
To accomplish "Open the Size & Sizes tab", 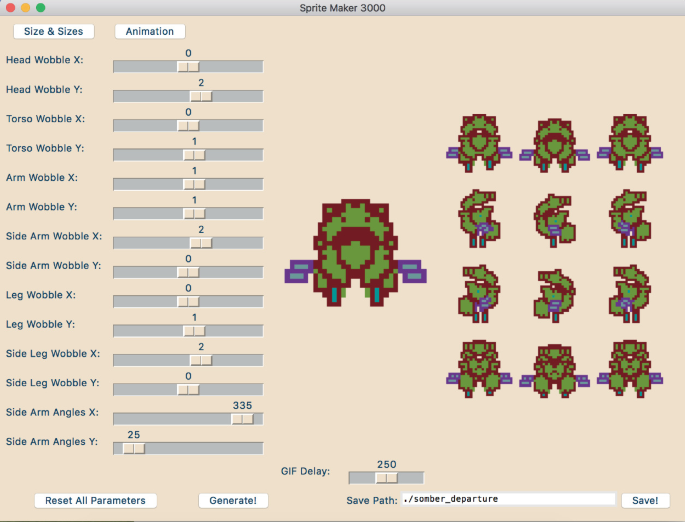I will [54, 31].
